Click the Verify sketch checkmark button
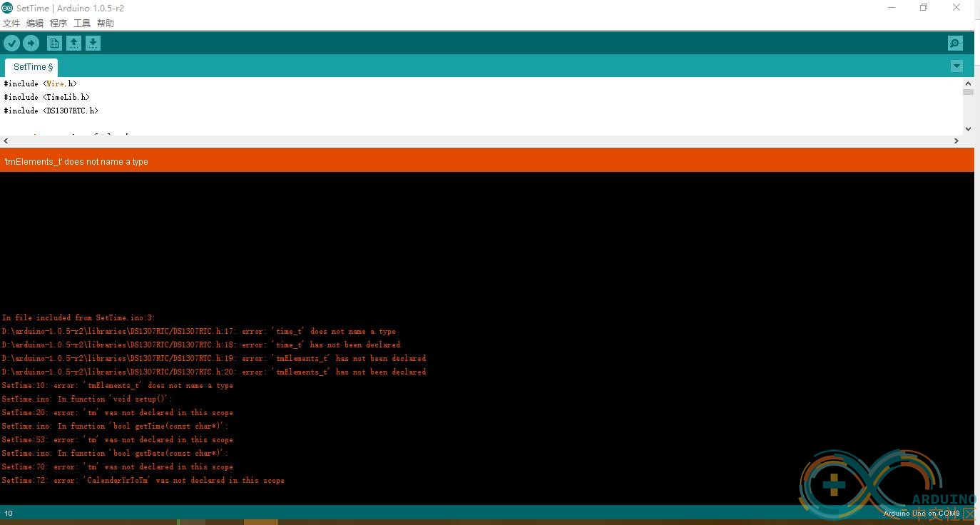The image size is (980, 525). click(x=11, y=44)
